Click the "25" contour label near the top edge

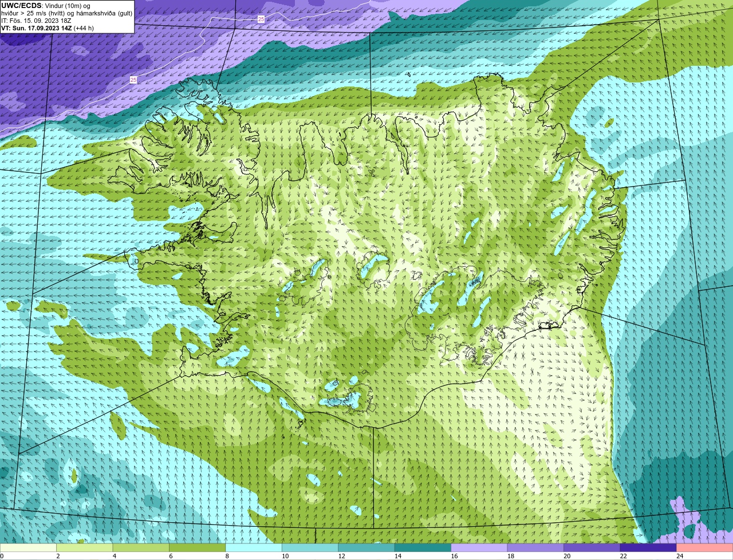261,19
